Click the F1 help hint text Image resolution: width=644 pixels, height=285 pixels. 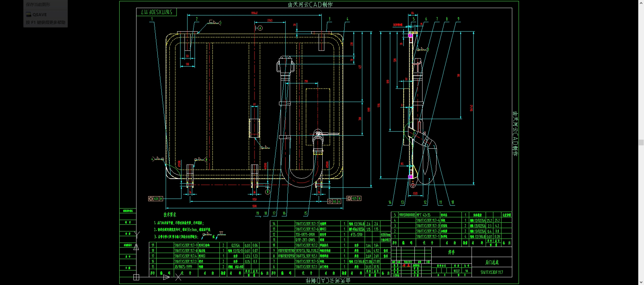pyautogui.click(x=45, y=23)
